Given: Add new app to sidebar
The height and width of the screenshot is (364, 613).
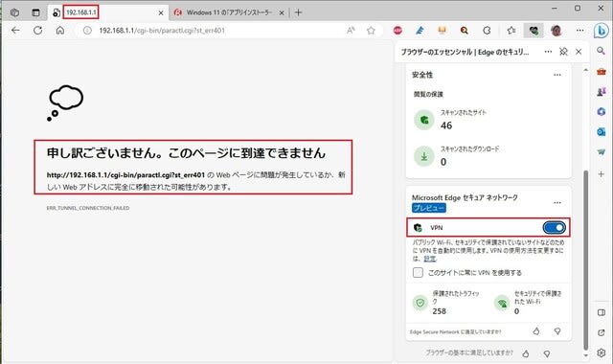Looking at the screenshot, I should tap(602, 174).
